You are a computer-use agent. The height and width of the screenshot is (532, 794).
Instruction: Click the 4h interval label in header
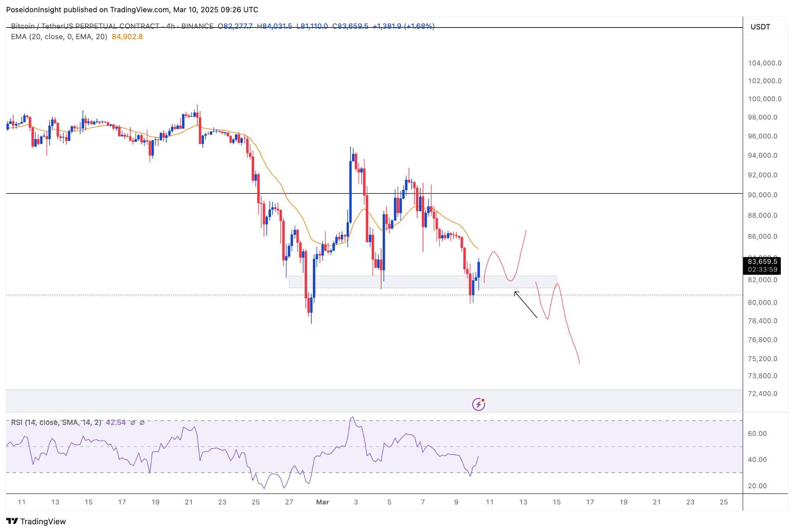tap(170, 26)
